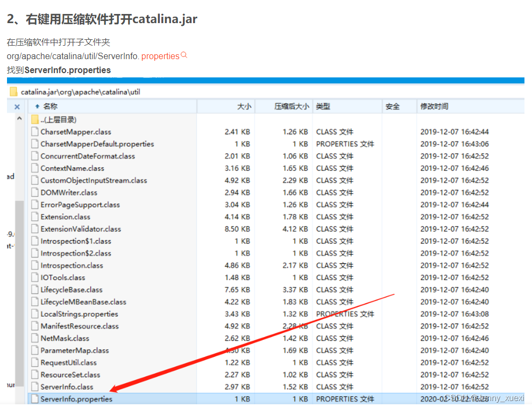
Task: Click file icon of ManifestResource.class
Action: [34, 326]
